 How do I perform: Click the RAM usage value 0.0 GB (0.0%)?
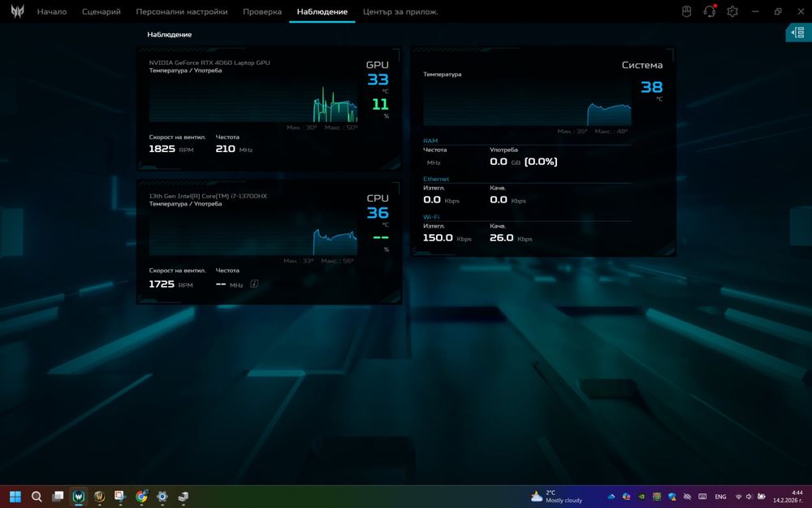[x=524, y=162]
